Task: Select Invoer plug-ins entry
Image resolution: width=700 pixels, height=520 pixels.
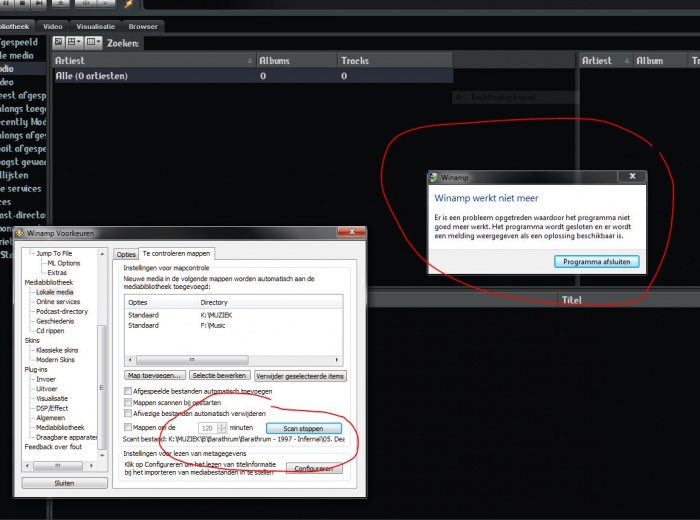Action: (x=46, y=379)
